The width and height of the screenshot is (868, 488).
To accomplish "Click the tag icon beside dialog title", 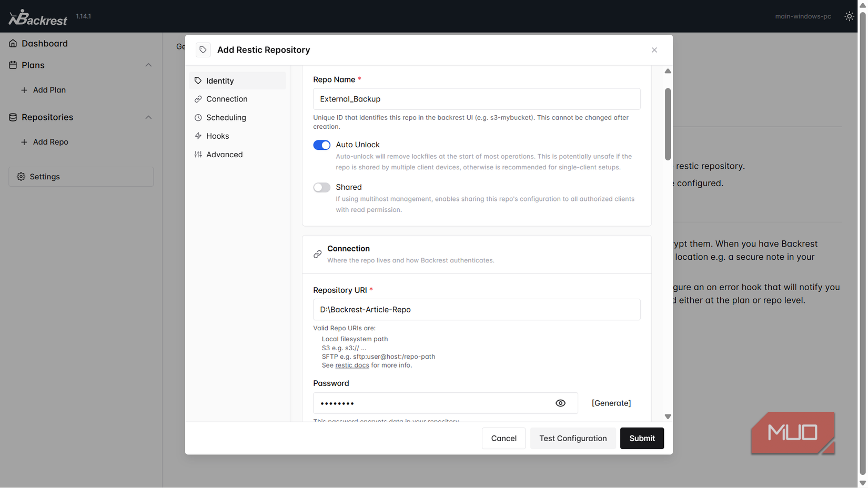I will 203,50.
